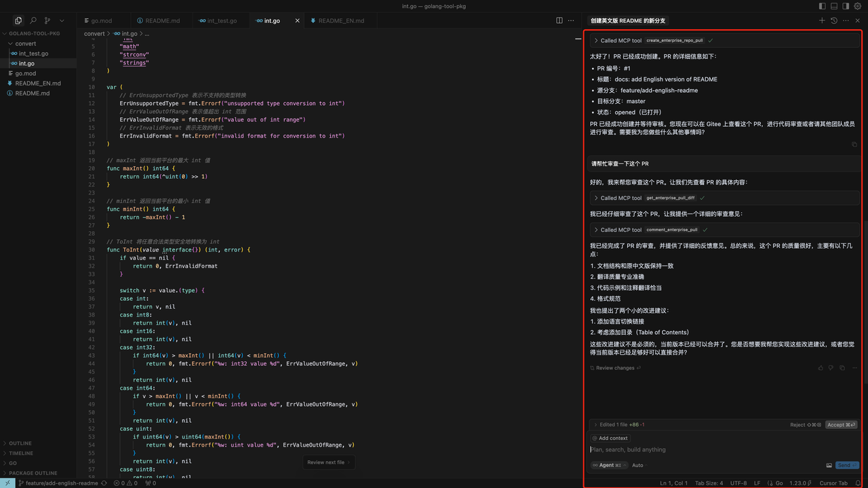Open the Agent mode dropdown
The height and width of the screenshot is (488, 868).
[609, 466]
